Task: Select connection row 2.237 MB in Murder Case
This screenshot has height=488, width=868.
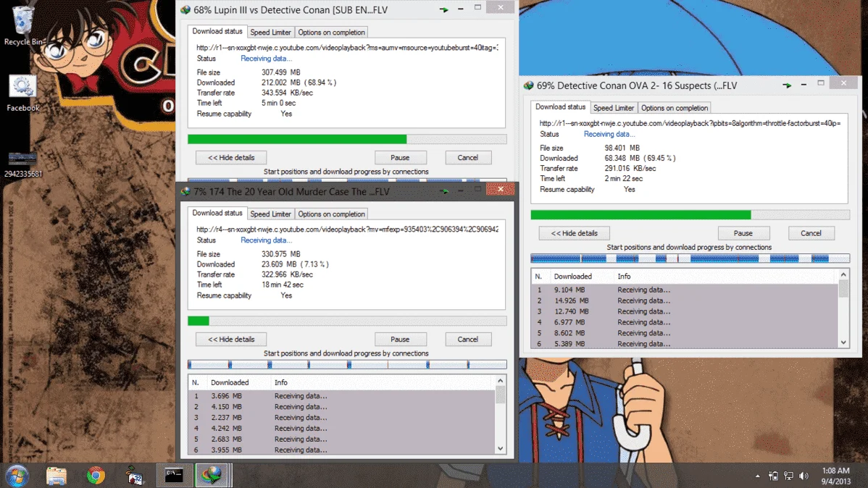Action: pyautogui.click(x=341, y=418)
